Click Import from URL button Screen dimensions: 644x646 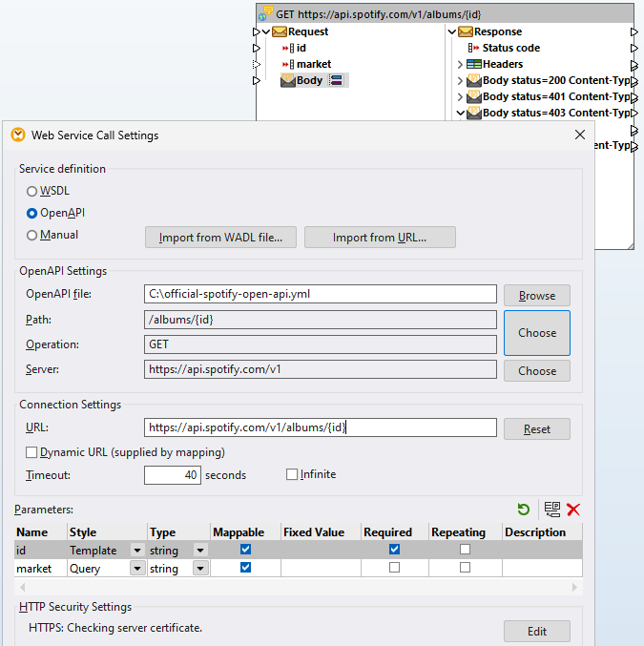[x=380, y=237]
